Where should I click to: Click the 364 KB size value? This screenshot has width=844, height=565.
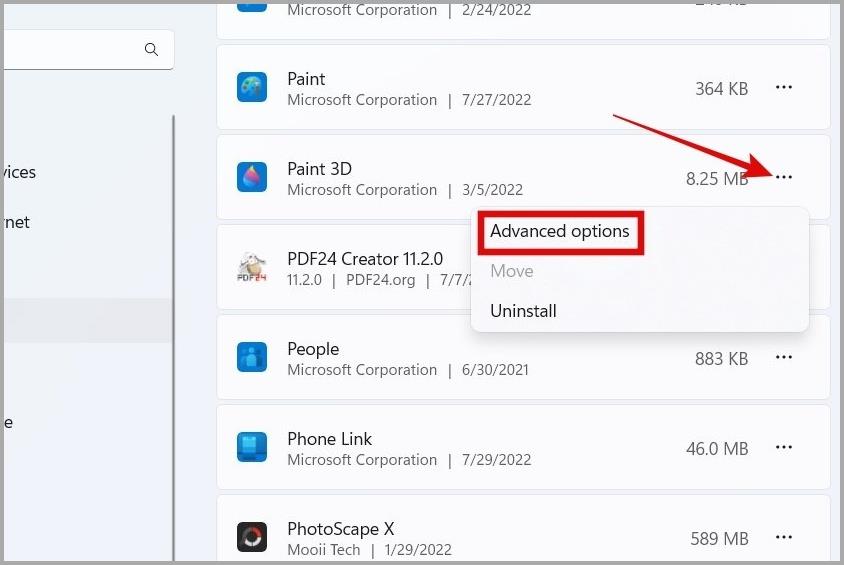[722, 89]
